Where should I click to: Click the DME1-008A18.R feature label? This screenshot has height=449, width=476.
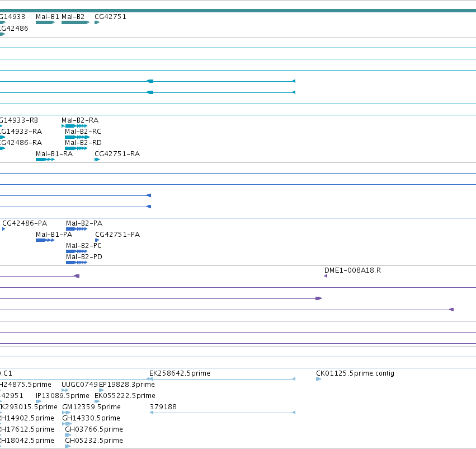[x=353, y=270]
